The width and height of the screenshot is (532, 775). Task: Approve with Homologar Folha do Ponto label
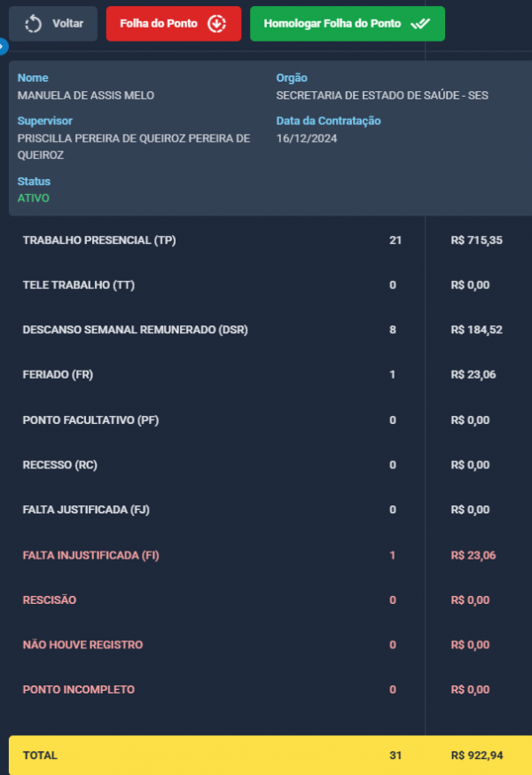(x=332, y=24)
